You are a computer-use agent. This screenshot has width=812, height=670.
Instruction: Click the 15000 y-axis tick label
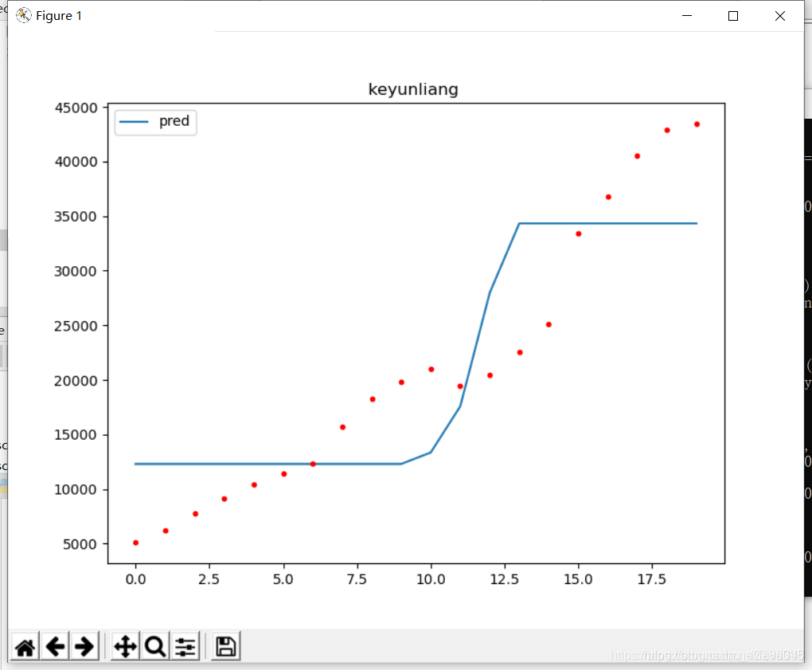coord(76,435)
